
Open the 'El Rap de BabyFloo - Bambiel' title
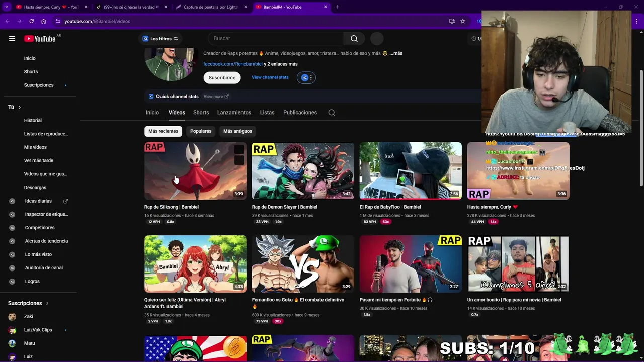pyautogui.click(x=390, y=207)
